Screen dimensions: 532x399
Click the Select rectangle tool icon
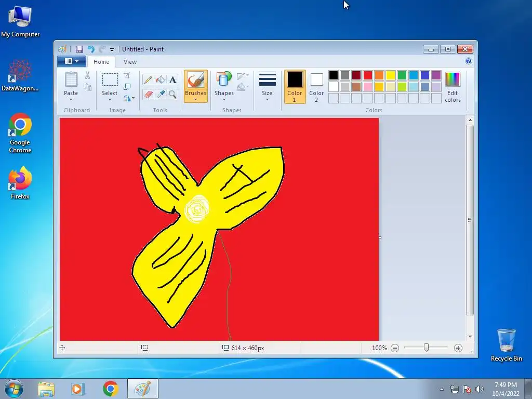[x=110, y=79]
